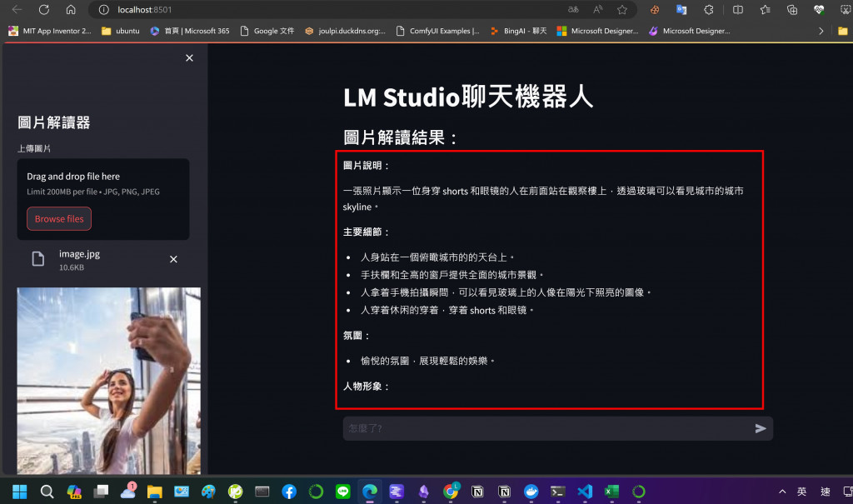Open Visual Studio Code from taskbar

click(585, 492)
